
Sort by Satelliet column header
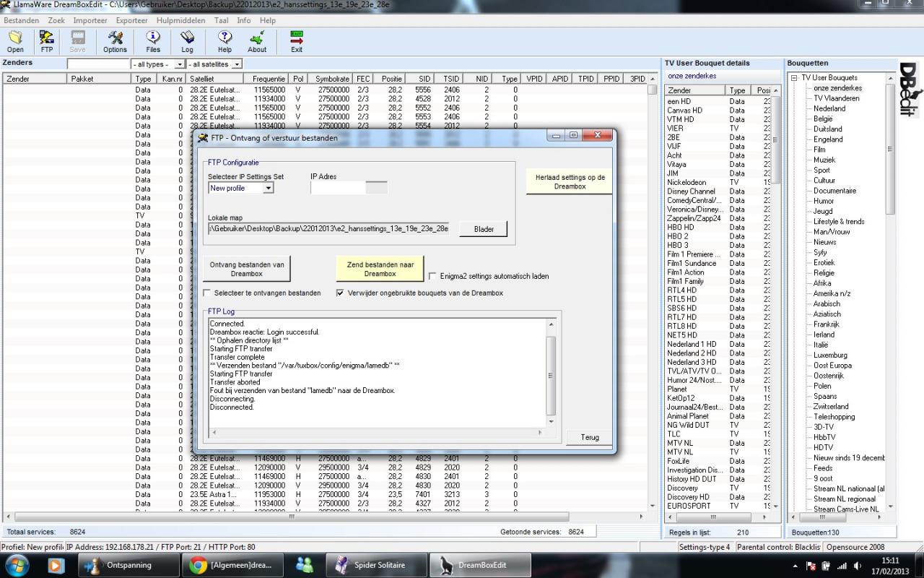214,79
